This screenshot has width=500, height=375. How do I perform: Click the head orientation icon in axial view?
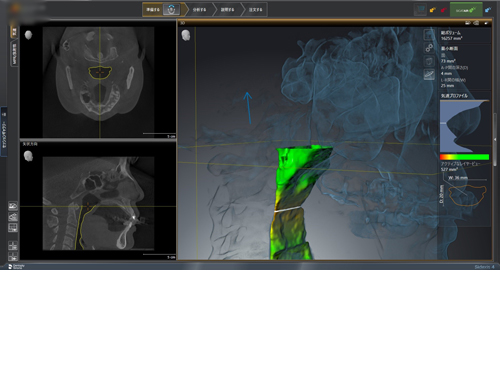[28, 35]
